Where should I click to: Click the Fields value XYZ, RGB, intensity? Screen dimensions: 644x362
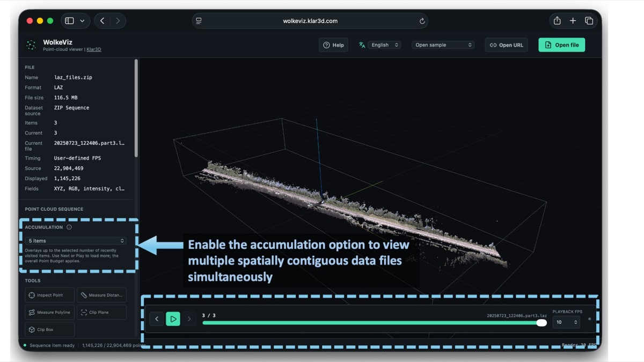click(x=90, y=189)
